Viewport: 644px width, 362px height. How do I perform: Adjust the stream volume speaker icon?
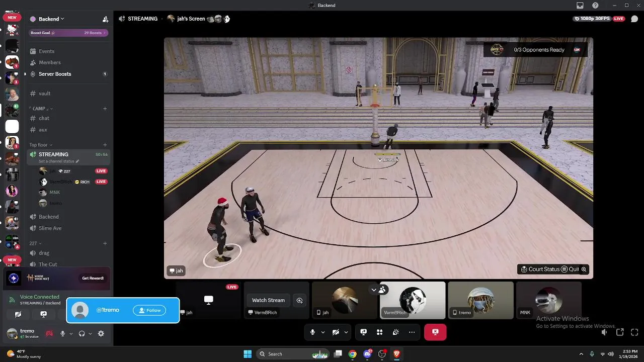[x=604, y=332]
